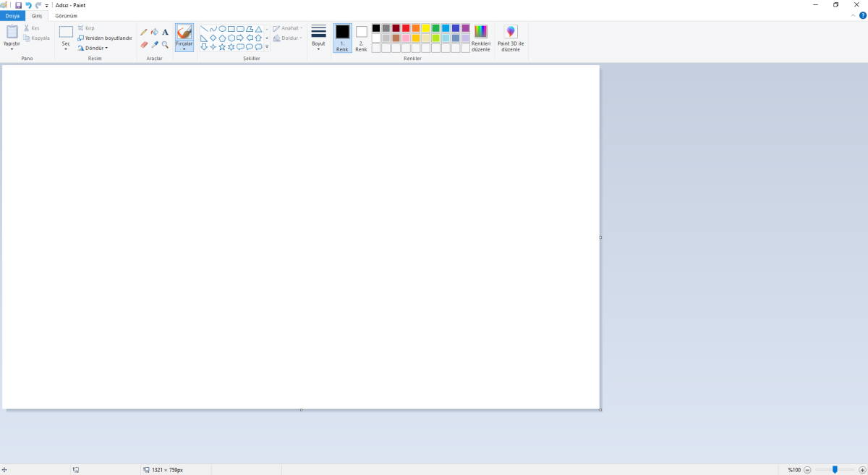The height and width of the screenshot is (475, 868).
Task: Select the Pencil tool
Action: coord(144,32)
